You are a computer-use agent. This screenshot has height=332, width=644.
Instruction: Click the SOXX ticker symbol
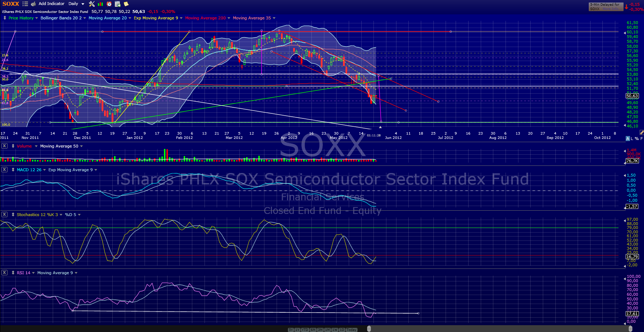pyautogui.click(x=11, y=4)
